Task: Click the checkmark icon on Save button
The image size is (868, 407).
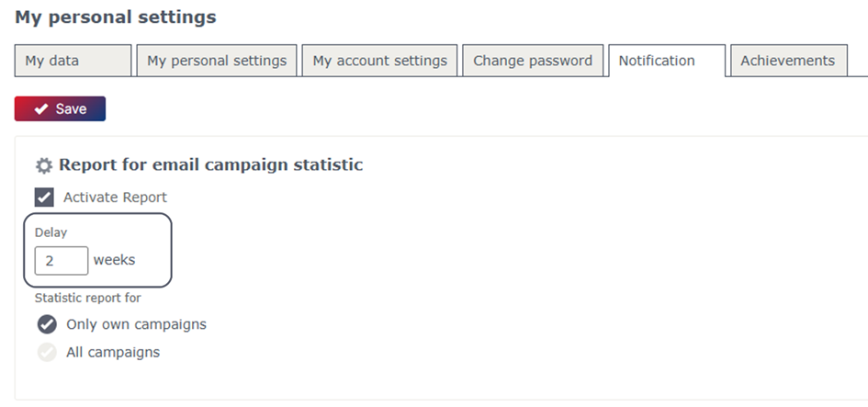Action: pos(41,109)
